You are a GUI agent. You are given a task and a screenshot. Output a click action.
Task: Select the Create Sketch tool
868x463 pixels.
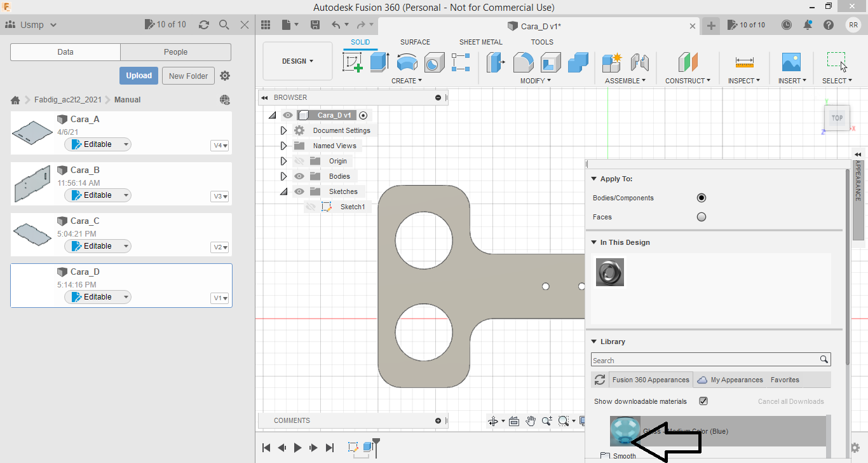(x=353, y=62)
